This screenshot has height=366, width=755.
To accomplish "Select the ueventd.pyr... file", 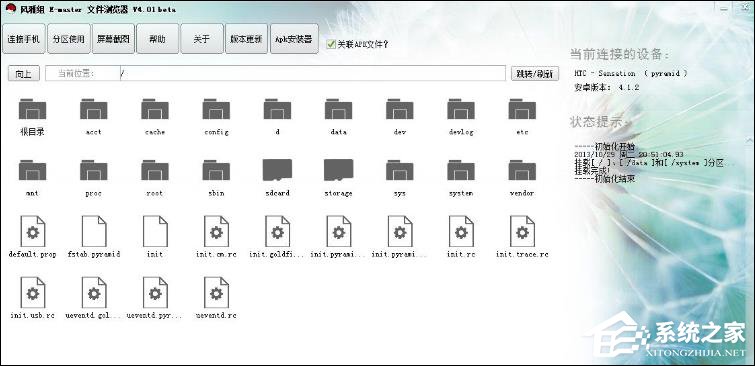I will click(x=155, y=292).
